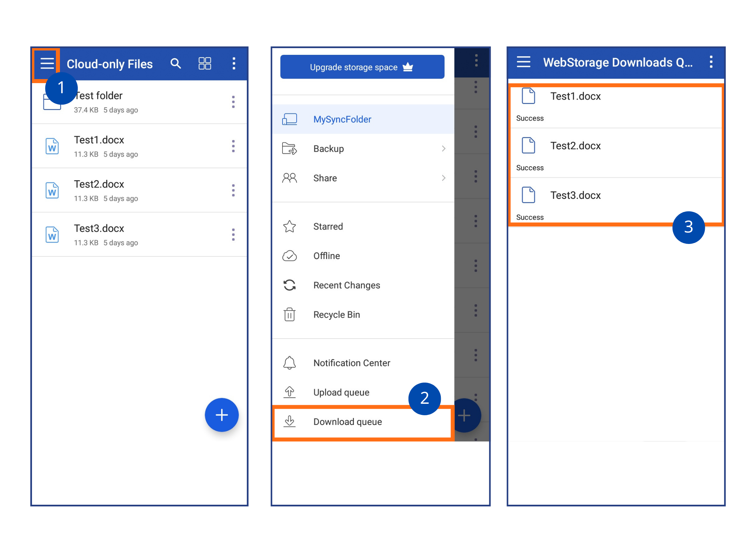Open Upload queue from the drawer
756x534 pixels.
pyautogui.click(x=363, y=392)
